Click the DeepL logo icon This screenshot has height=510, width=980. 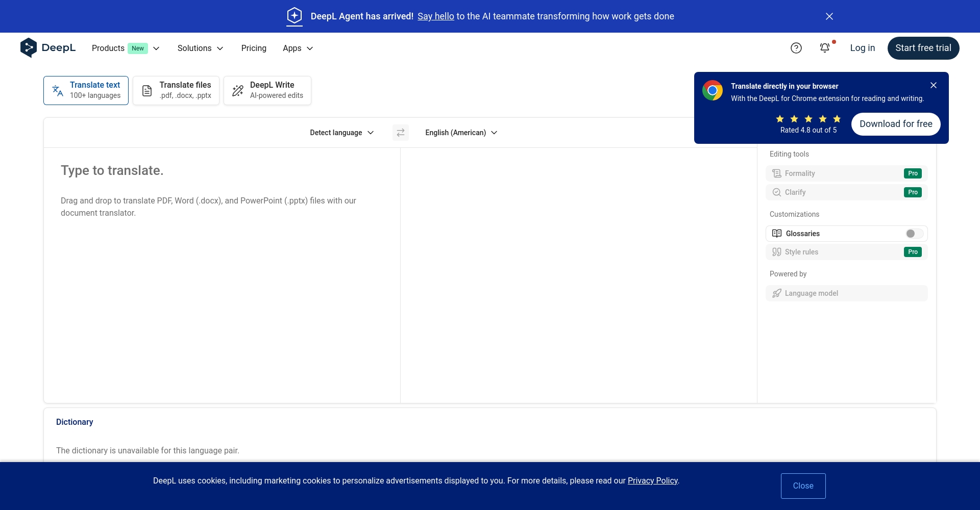point(29,48)
